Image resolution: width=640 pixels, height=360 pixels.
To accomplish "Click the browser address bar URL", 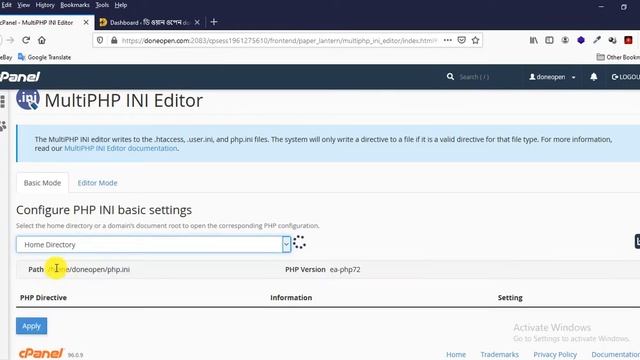I will 279,40.
